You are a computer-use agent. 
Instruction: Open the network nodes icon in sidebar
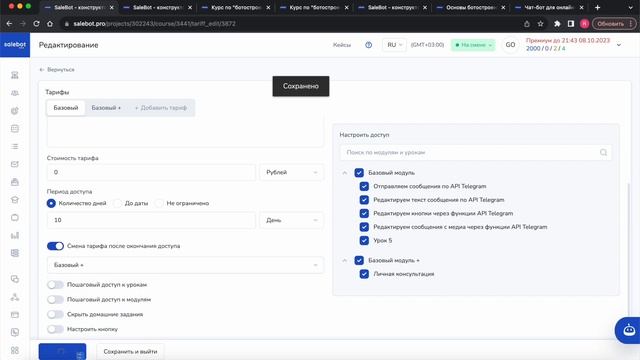point(15,297)
